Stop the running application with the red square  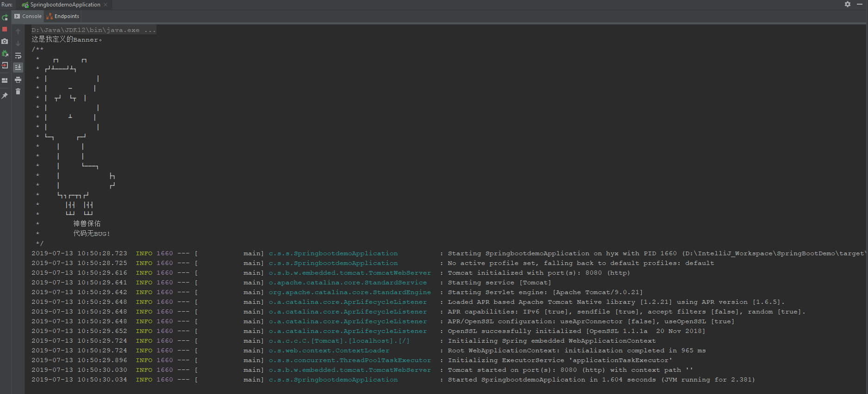pyautogui.click(x=5, y=29)
